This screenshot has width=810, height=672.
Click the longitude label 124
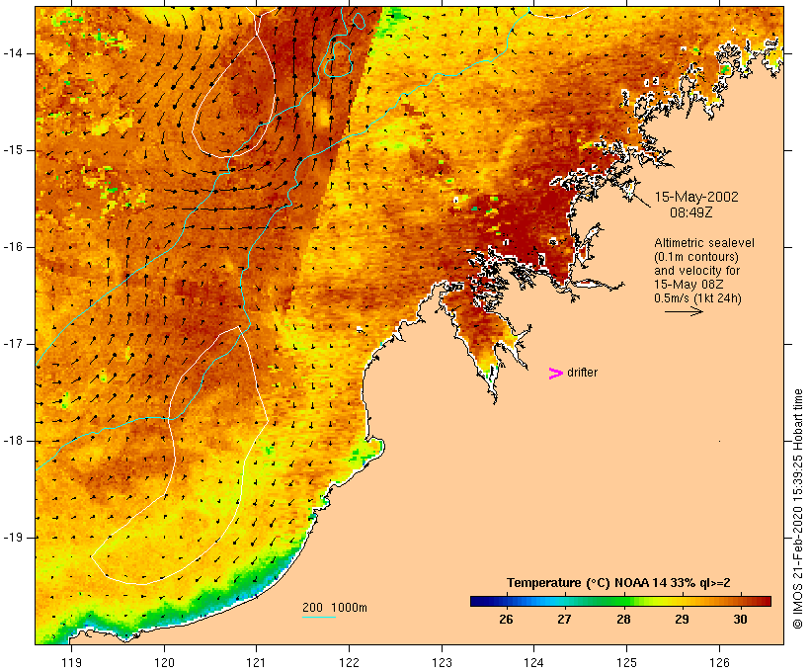pos(533,662)
